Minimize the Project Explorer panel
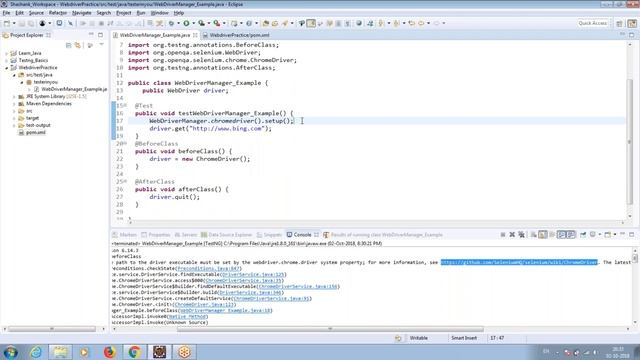 91,35
